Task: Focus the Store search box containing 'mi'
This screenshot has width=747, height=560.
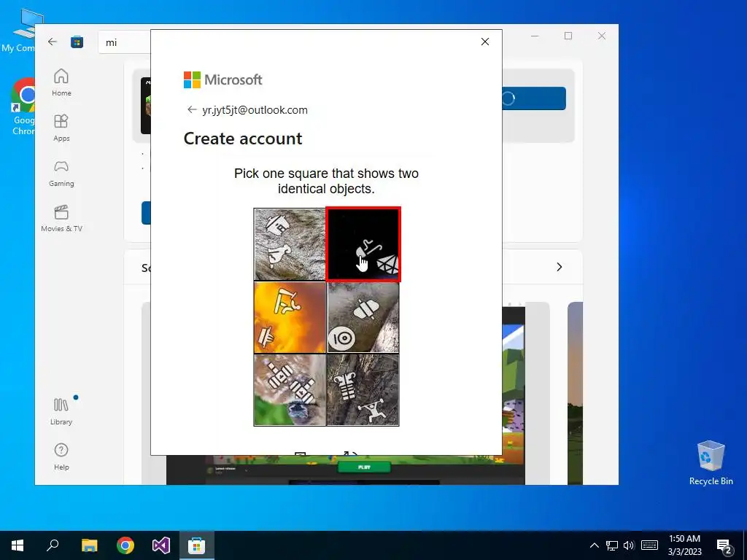Action: 124,42
